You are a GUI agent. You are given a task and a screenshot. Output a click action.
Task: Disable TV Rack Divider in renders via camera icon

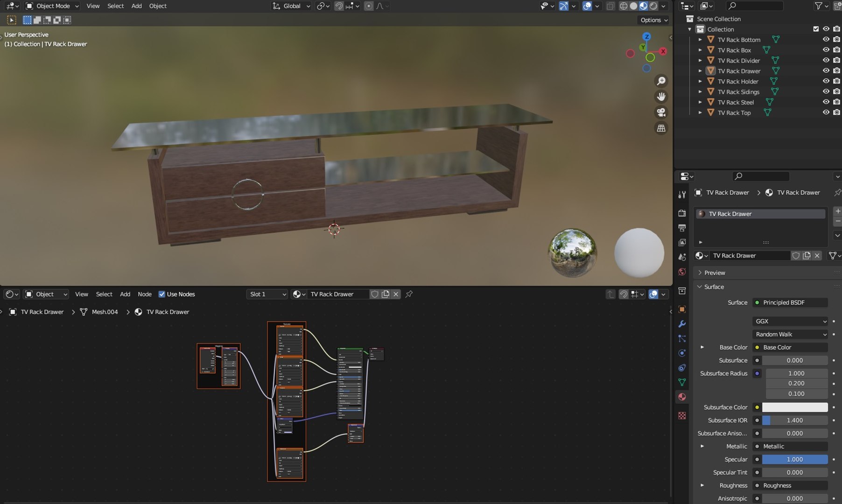tap(836, 60)
